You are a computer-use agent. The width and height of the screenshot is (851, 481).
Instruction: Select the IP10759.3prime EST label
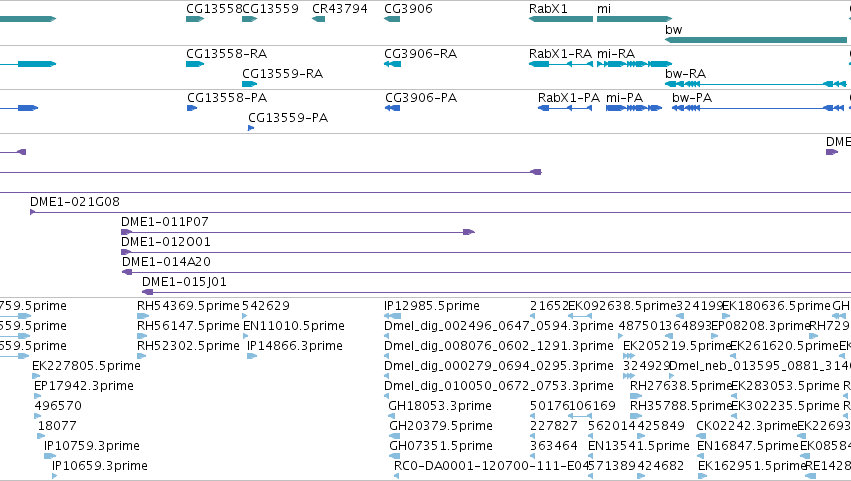[x=92, y=447]
